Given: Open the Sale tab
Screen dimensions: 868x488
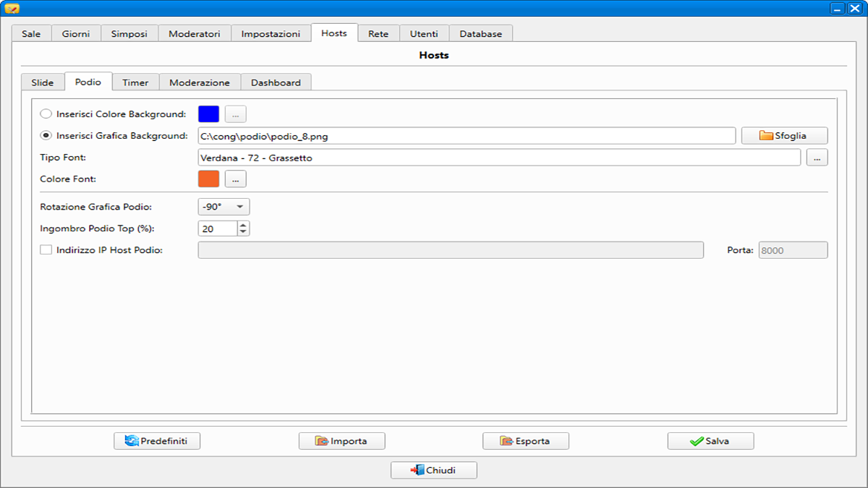Looking at the screenshot, I should click(x=31, y=34).
